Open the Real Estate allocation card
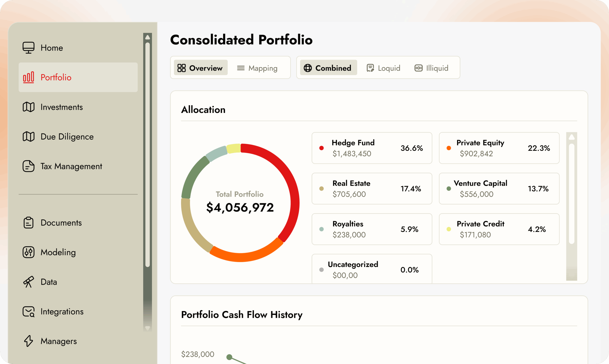 (372, 189)
